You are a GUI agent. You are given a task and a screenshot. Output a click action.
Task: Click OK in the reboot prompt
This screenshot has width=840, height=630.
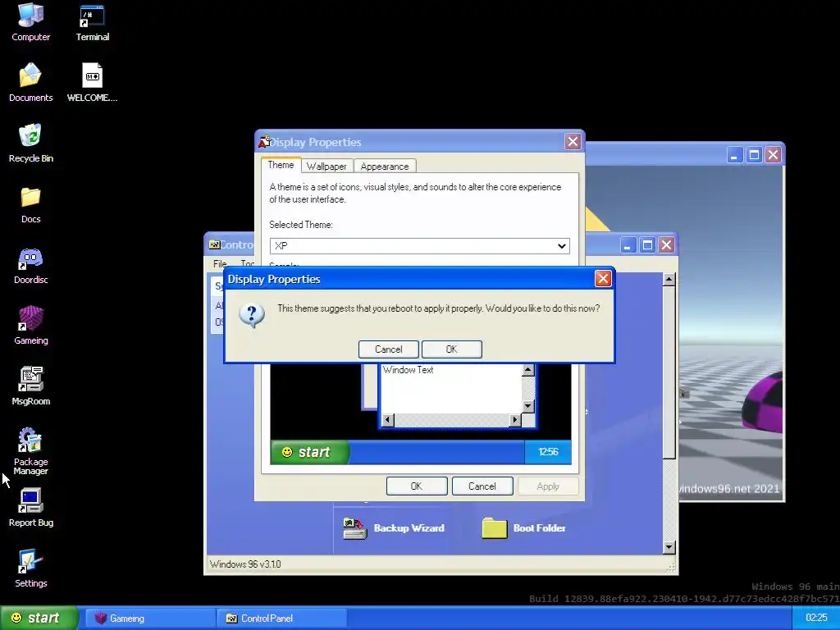pyautogui.click(x=452, y=349)
